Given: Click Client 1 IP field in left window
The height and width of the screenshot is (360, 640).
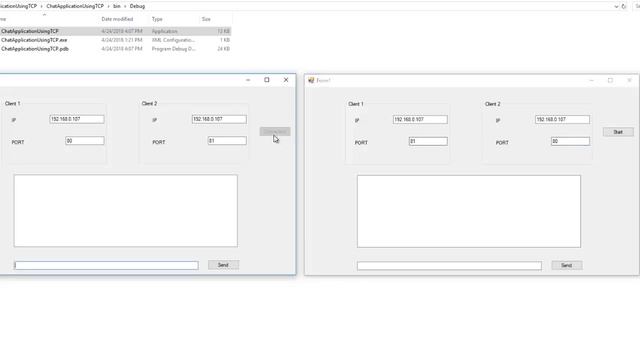Looking at the screenshot, I should 77,119.
